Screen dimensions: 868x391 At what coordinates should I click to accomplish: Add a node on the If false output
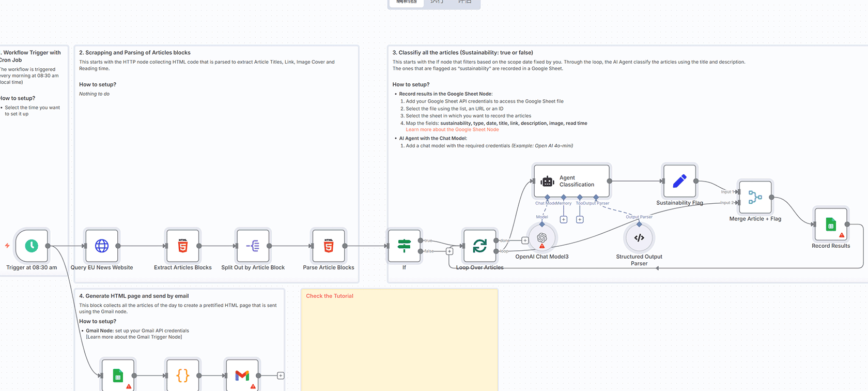coord(450,251)
